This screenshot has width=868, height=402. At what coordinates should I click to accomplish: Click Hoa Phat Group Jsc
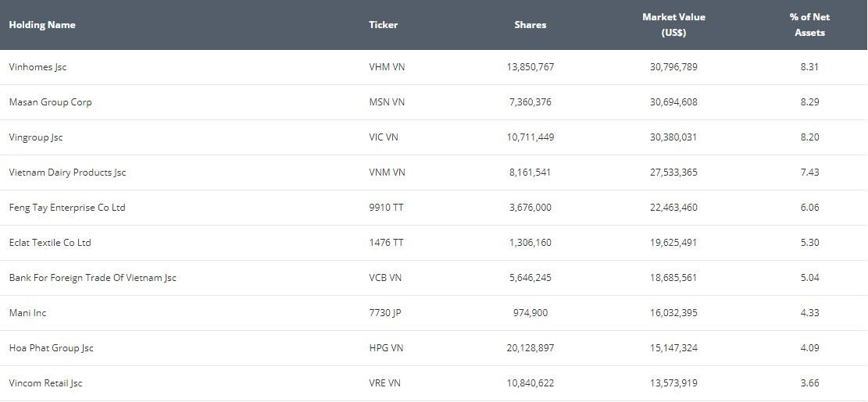[51, 348]
